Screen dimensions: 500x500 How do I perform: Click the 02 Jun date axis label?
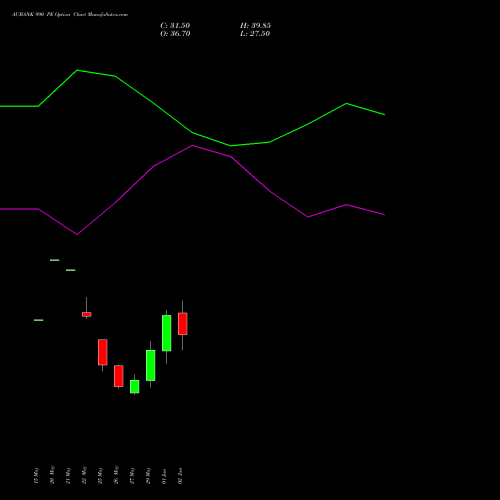click(180, 476)
